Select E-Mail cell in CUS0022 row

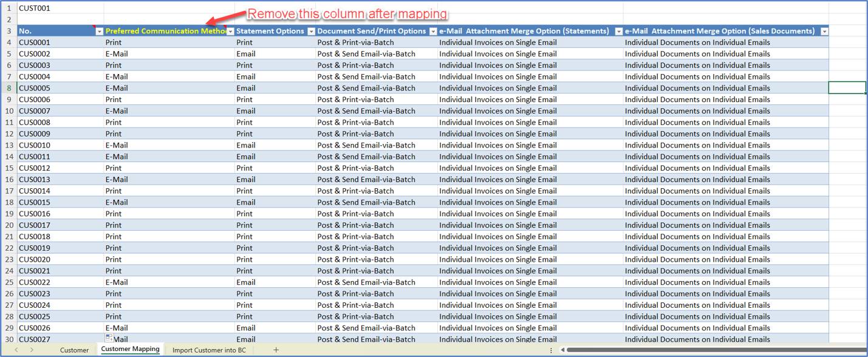coord(169,282)
